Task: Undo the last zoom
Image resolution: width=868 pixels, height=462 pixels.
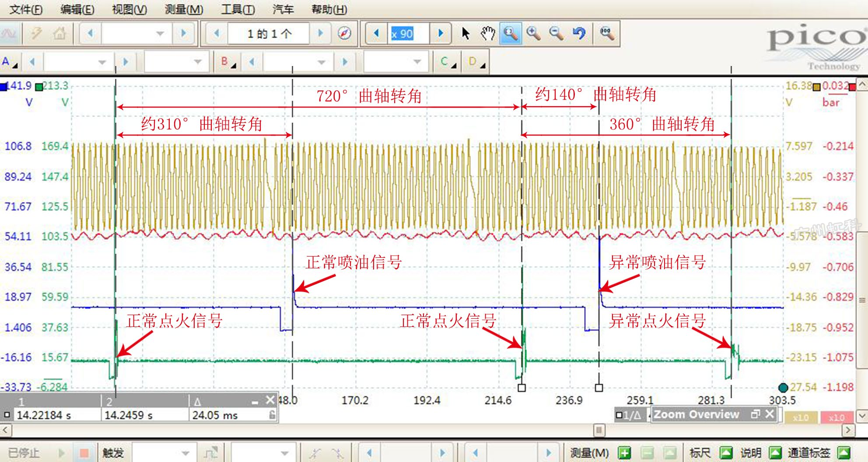Action: pyautogui.click(x=579, y=33)
